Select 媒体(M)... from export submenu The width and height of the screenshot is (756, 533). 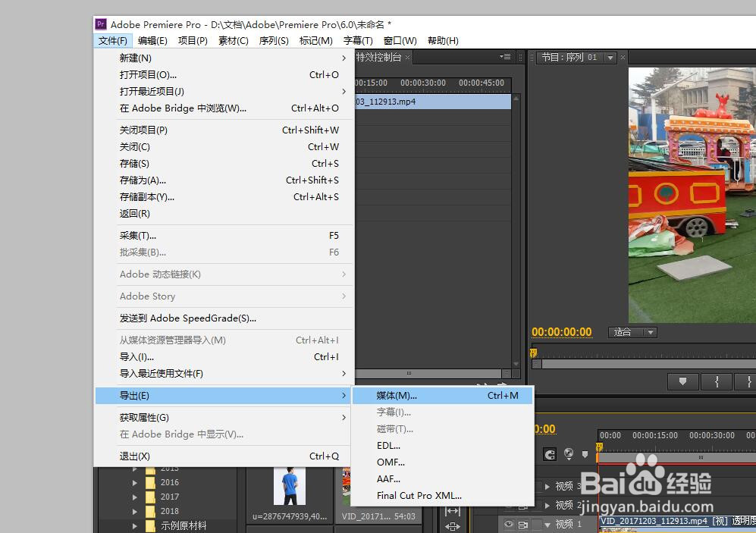pyautogui.click(x=442, y=396)
